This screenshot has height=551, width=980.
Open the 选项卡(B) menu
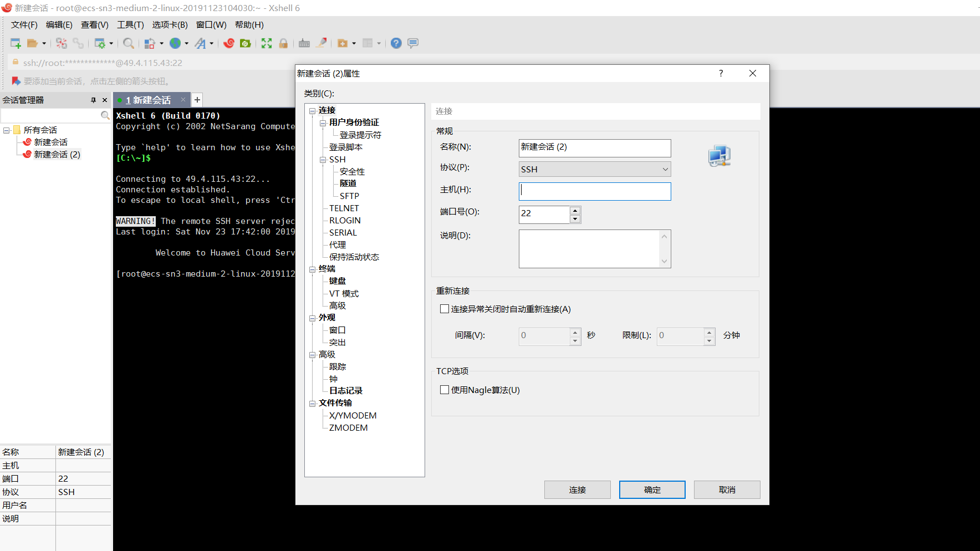(x=170, y=25)
